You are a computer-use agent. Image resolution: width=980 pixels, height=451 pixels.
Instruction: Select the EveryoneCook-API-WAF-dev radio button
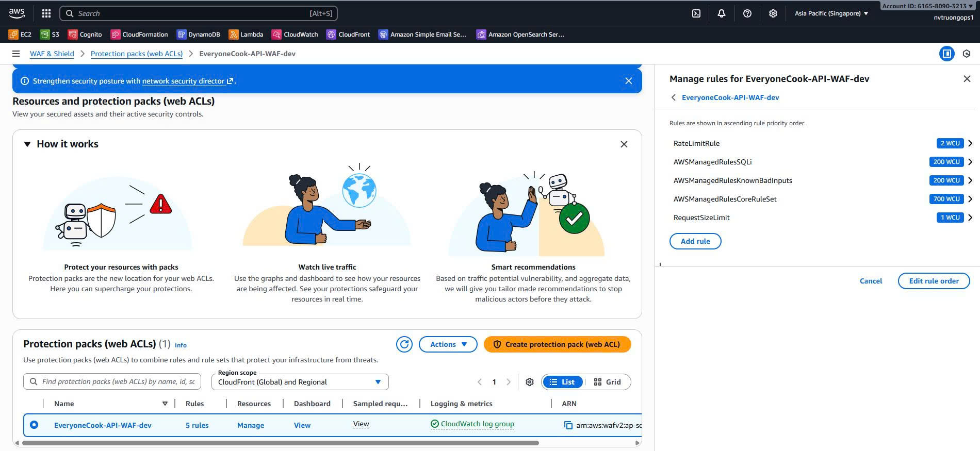(34, 425)
